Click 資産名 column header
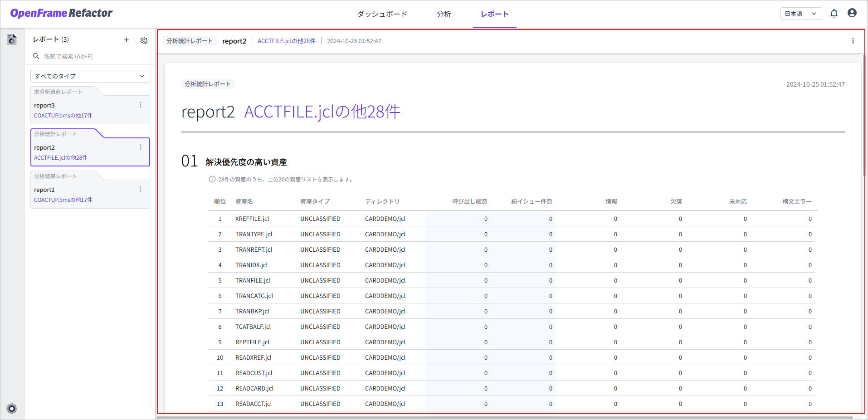 244,201
